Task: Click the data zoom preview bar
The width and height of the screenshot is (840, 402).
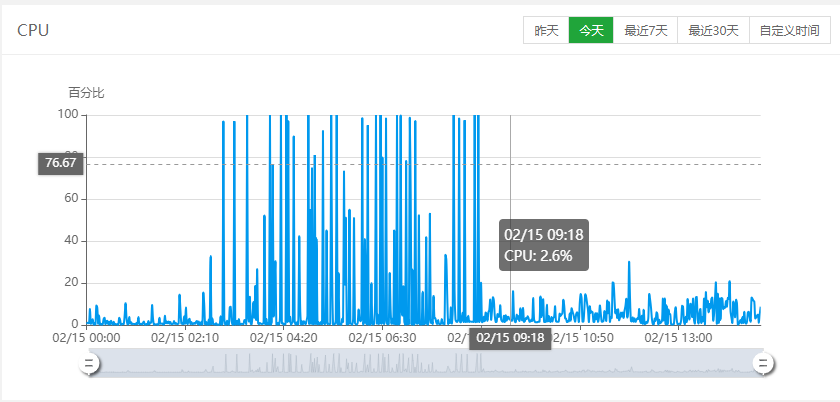Action: 426,363
